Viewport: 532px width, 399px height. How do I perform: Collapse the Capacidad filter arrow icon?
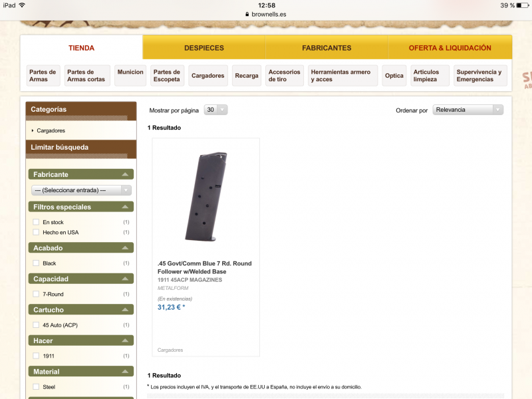(125, 279)
